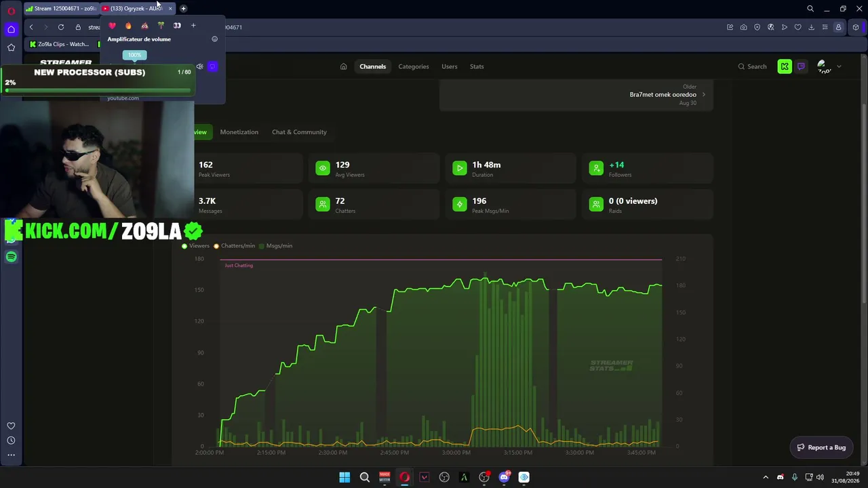
Task: Open the sidebar heart pinboard icon
Action: coord(11,426)
